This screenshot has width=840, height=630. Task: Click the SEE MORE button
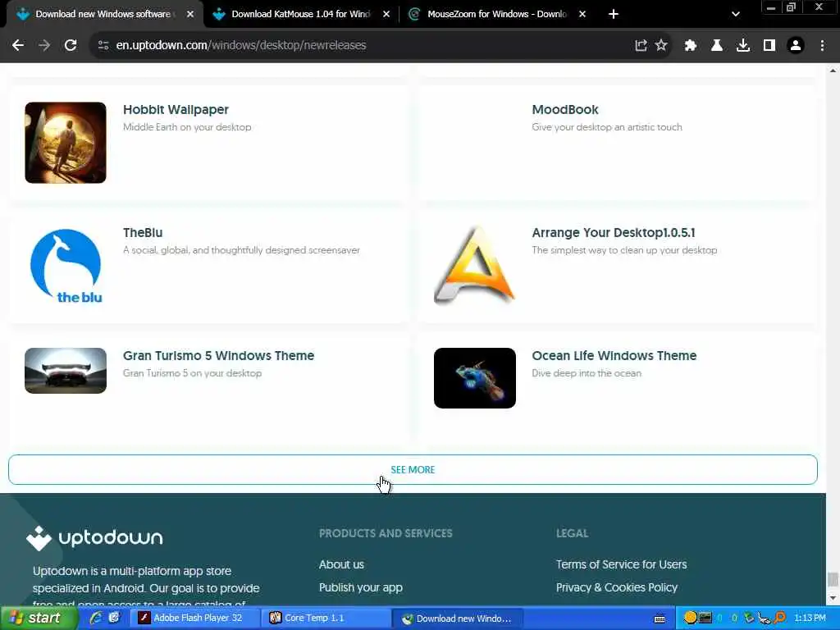(x=413, y=470)
